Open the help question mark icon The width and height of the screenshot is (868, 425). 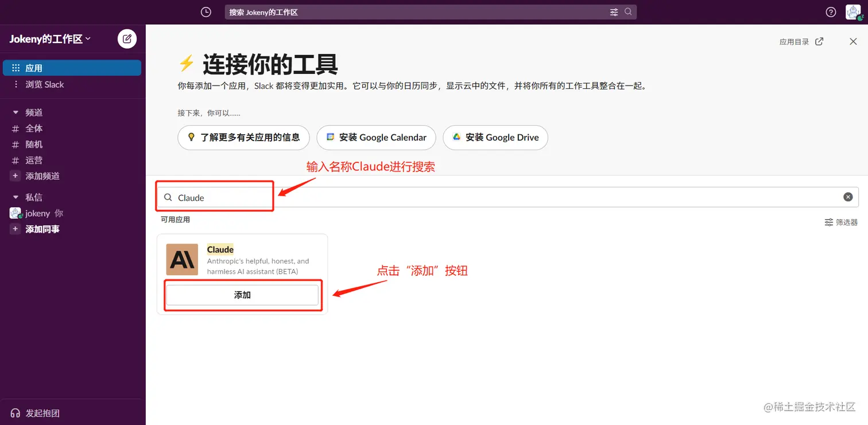[x=831, y=12]
